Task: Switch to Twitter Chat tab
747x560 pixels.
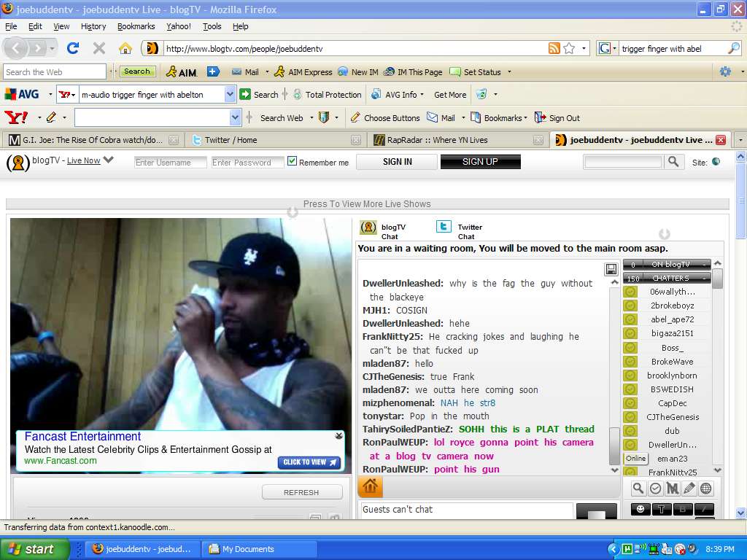Action: pos(460,231)
